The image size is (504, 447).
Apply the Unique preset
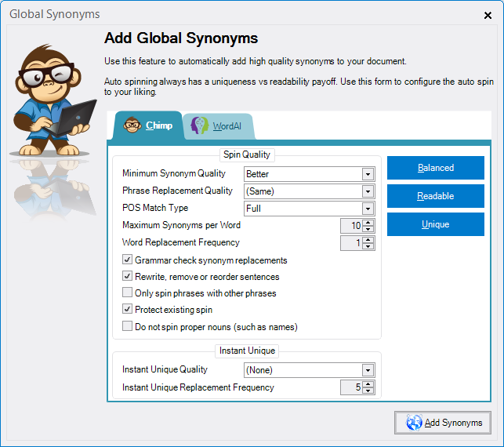tap(436, 224)
